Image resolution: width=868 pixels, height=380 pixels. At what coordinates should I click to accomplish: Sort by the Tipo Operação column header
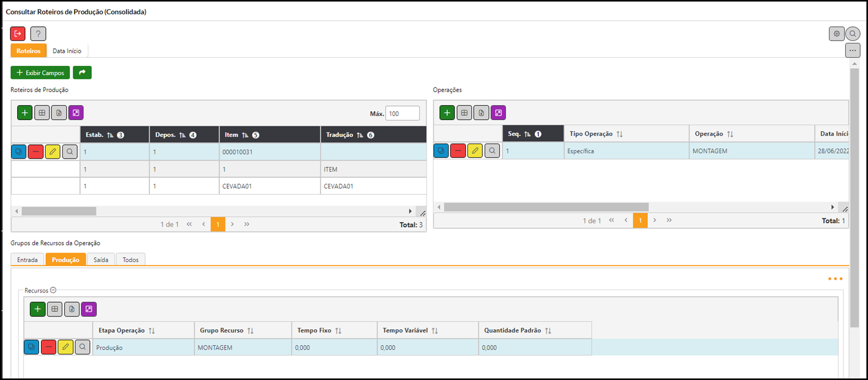[627, 134]
